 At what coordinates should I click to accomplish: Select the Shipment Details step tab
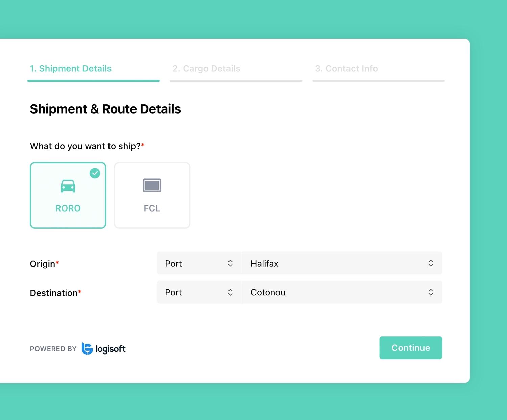(x=71, y=69)
